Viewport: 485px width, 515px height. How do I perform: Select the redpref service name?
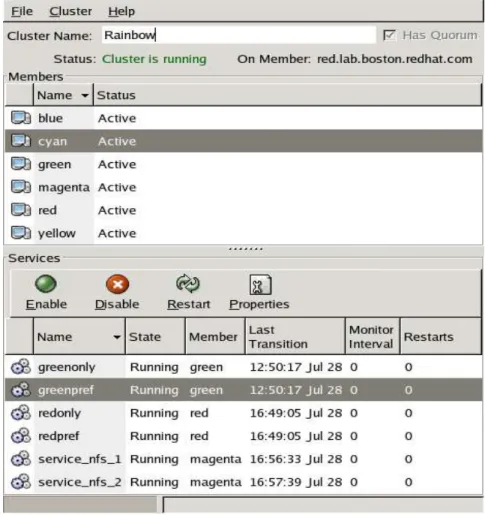(x=59, y=436)
